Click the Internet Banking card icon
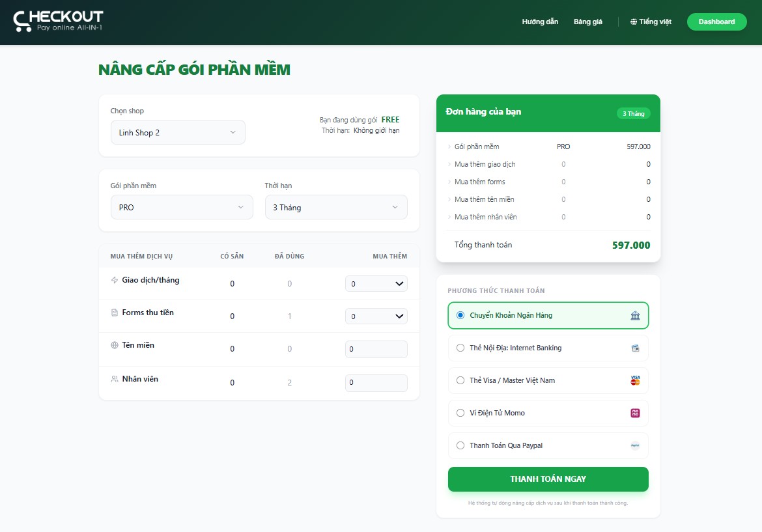762x532 pixels. point(635,348)
